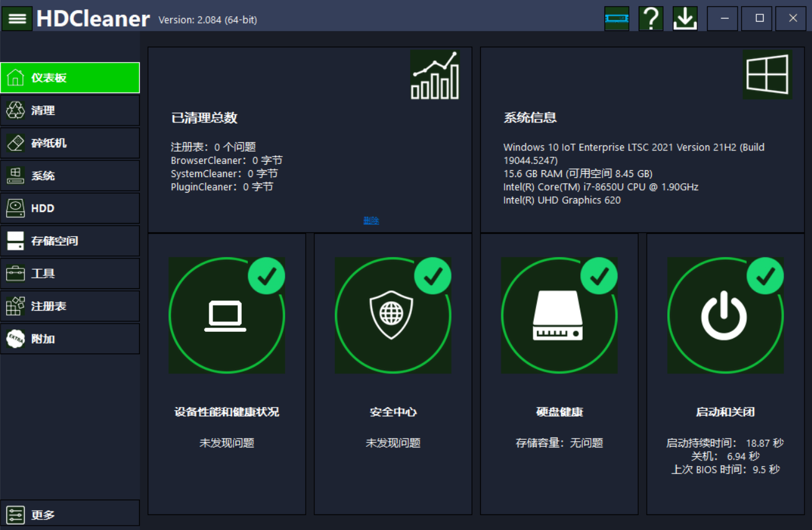This screenshot has width=812, height=530.
Task: Click the BrowserCleaner: 0 字节 line
Action: [227, 160]
